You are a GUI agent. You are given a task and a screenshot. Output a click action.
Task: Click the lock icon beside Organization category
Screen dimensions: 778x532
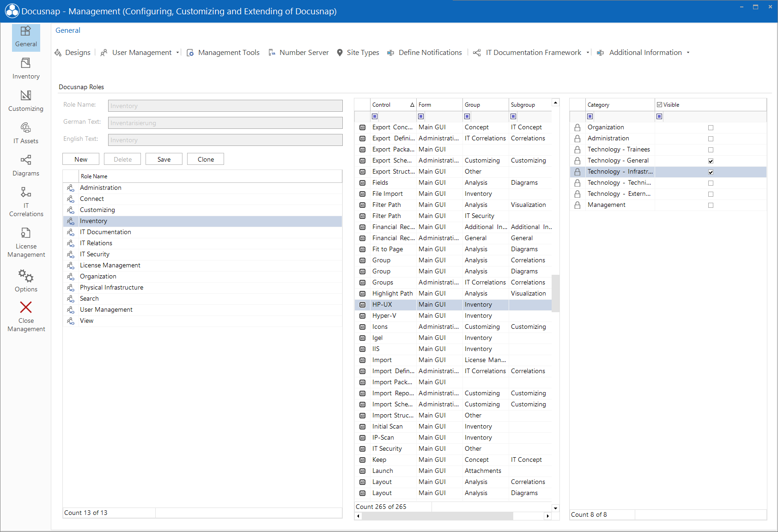tap(577, 127)
